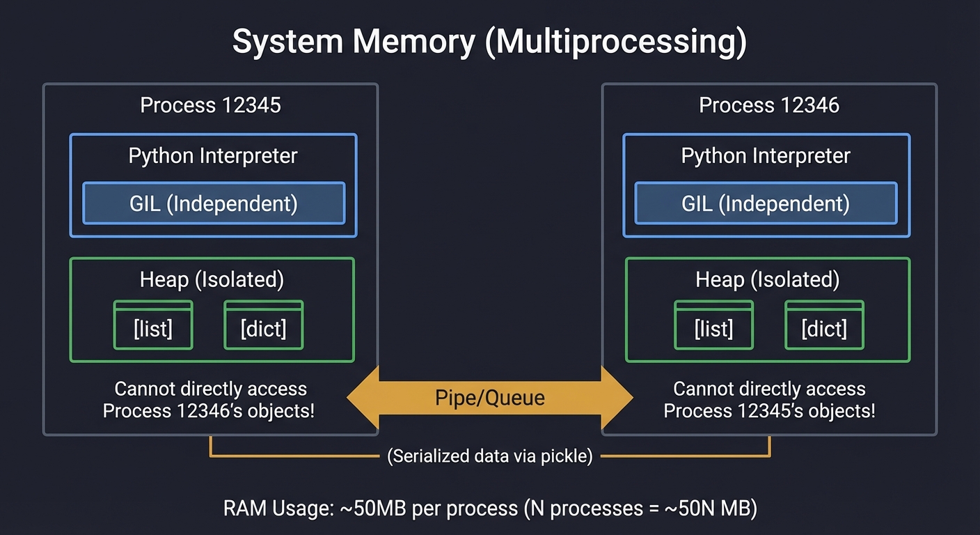Select the [dict] icon in Process 12345
Viewport: 980px width, 535px height.
[263, 325]
